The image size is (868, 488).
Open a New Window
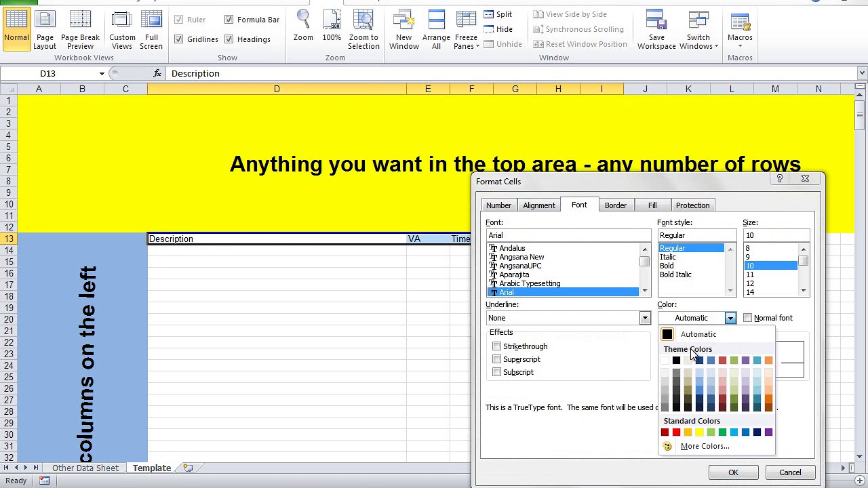pos(403,29)
